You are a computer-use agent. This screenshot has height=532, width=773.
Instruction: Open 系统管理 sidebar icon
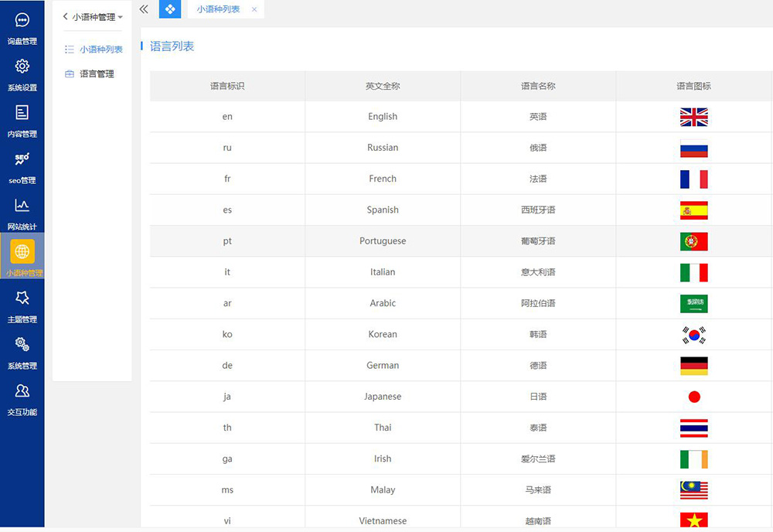[x=22, y=345]
